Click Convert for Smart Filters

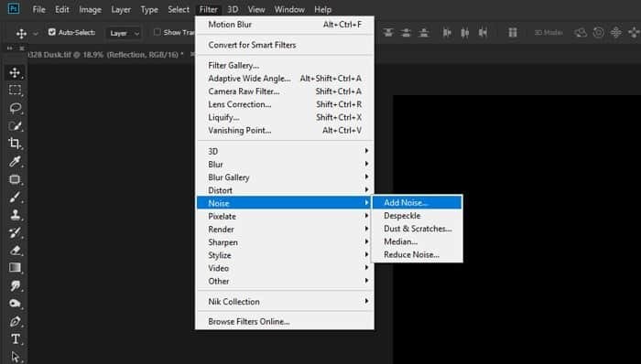click(x=285, y=45)
